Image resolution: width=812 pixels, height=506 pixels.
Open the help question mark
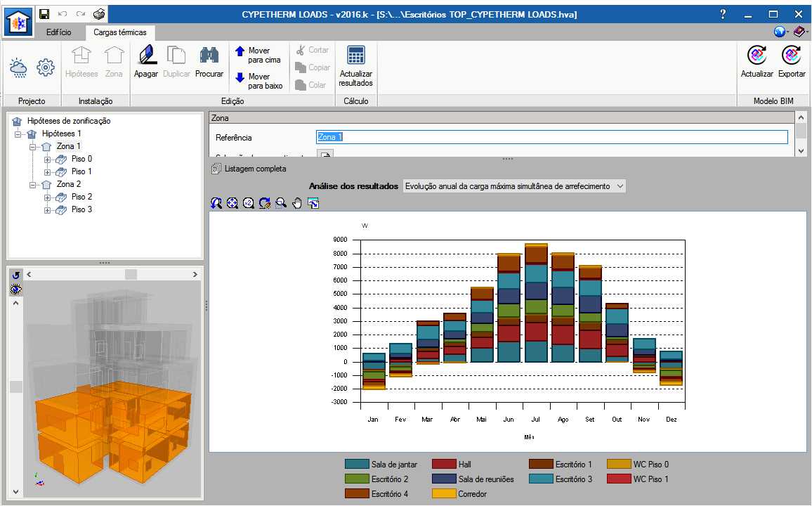[x=723, y=15]
